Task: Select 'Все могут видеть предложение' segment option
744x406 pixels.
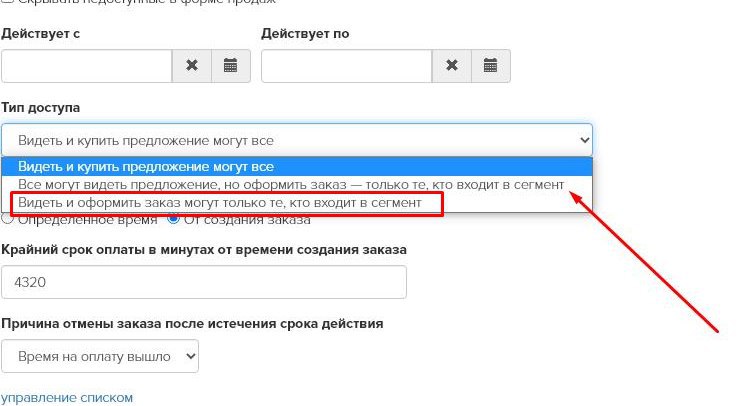Action: coord(297,185)
